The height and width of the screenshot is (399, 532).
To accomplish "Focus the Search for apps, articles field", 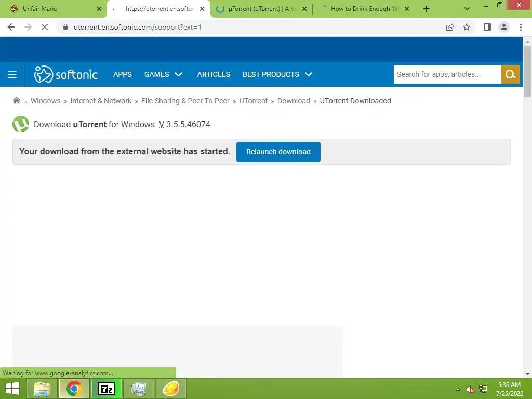I will (447, 74).
